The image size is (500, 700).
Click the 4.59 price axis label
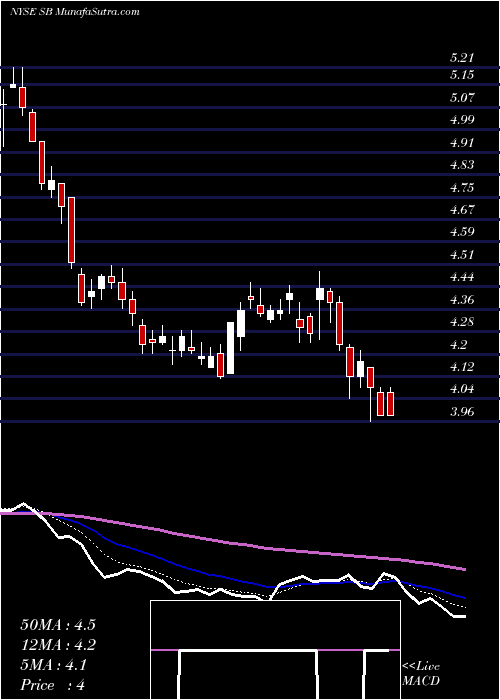coord(462,232)
